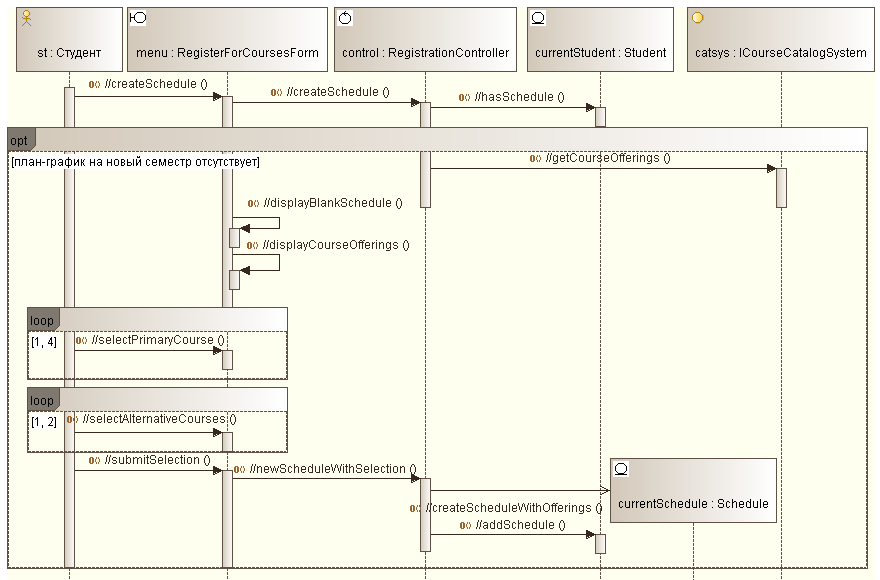Click the yellow interface icon in catsys header
Viewport: 880px width, 580px height.
tap(697, 17)
